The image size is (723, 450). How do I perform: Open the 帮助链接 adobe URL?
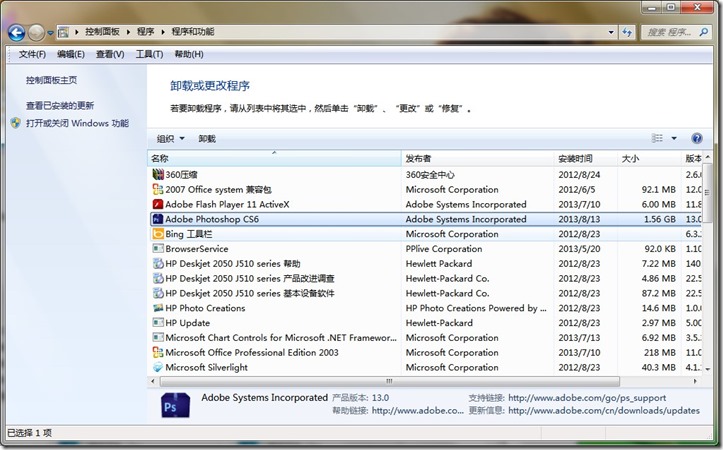(417, 410)
